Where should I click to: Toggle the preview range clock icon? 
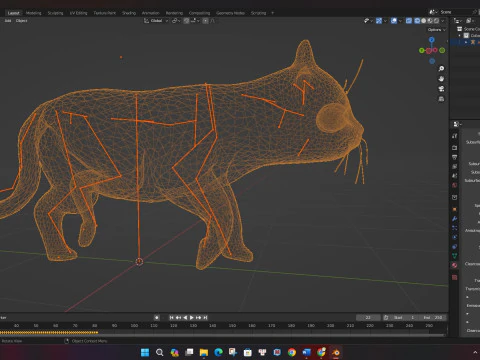[x=386, y=317]
